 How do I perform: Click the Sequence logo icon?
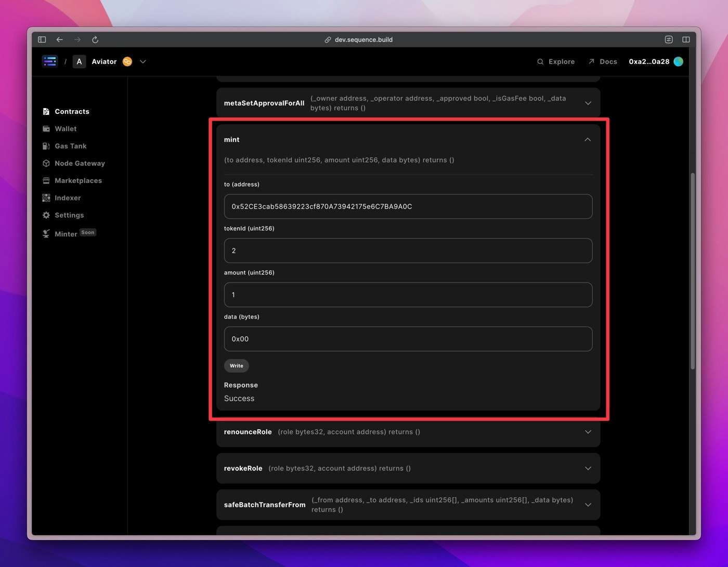(x=50, y=61)
